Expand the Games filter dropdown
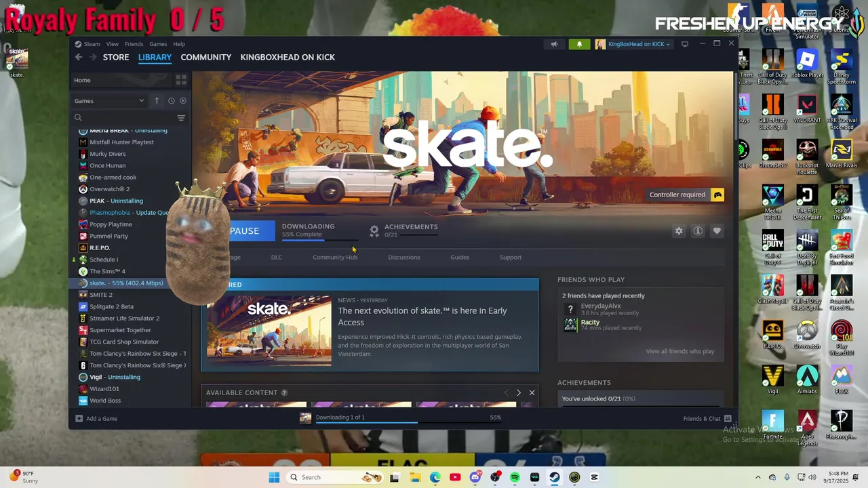The width and height of the screenshot is (868, 488). tap(109, 100)
